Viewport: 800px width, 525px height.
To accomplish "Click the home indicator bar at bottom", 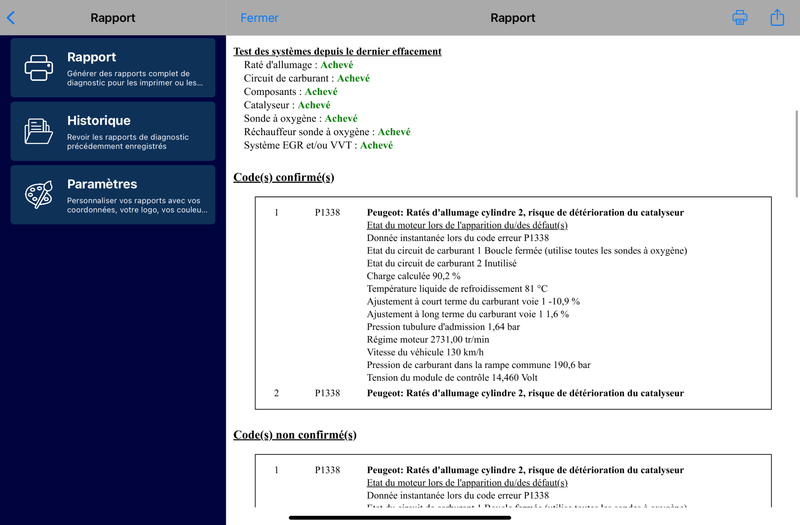I will pos(399,517).
